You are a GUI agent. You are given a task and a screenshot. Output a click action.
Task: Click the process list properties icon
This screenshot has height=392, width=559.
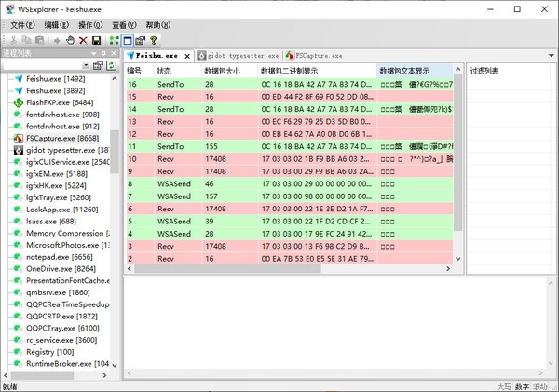pyautogui.click(x=98, y=65)
